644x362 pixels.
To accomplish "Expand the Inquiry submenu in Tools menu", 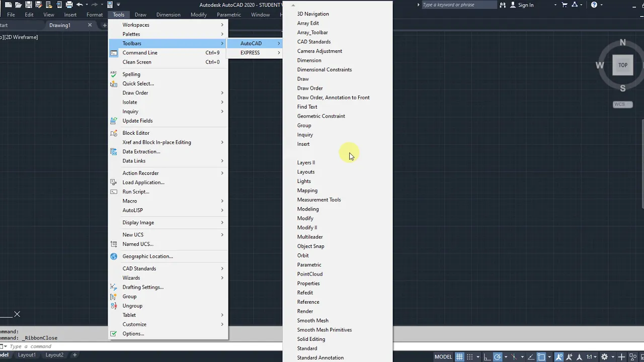I will [x=168, y=112].
